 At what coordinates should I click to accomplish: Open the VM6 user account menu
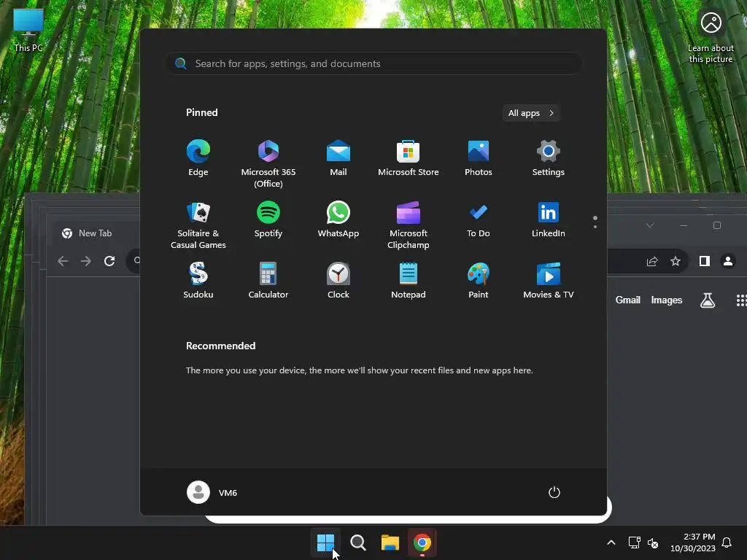[x=212, y=492]
